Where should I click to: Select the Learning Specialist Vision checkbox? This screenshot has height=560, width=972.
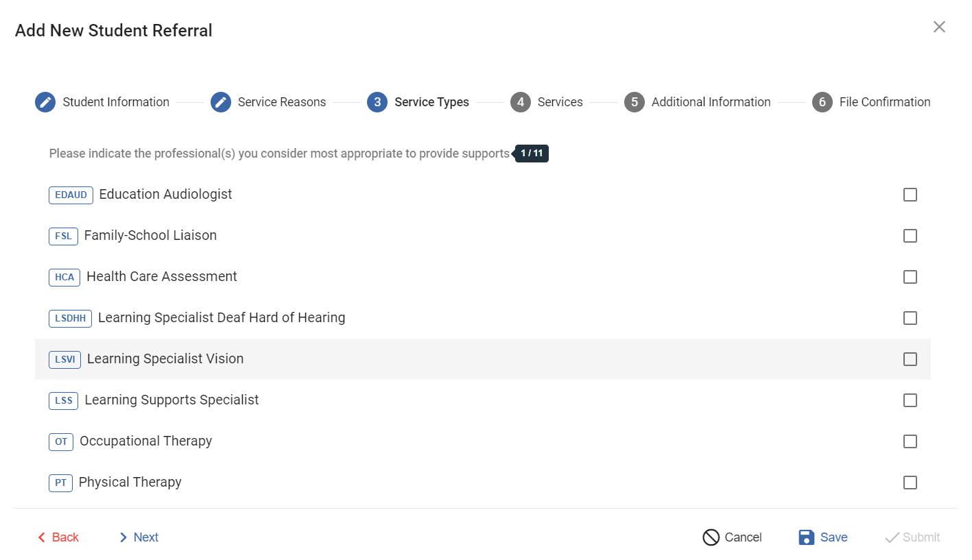tap(910, 359)
